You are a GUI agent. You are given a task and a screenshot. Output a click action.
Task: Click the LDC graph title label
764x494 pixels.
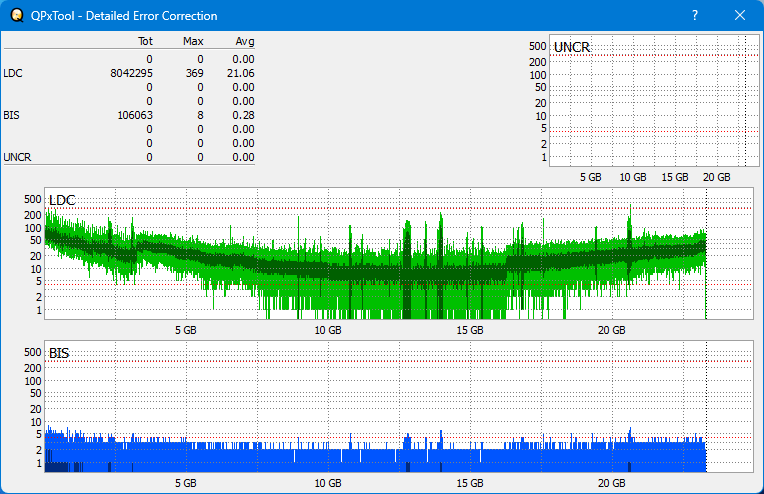pos(62,200)
